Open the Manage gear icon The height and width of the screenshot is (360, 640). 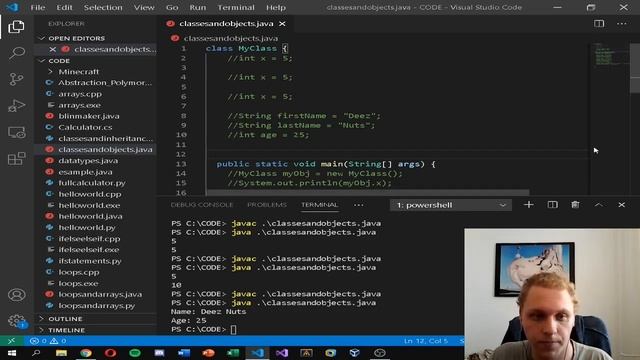pos(16,321)
